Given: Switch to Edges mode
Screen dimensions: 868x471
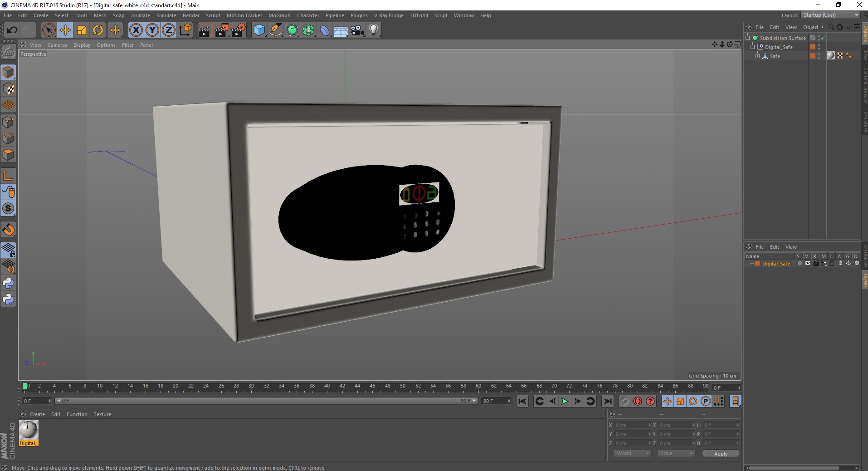Looking at the screenshot, I should (8, 138).
